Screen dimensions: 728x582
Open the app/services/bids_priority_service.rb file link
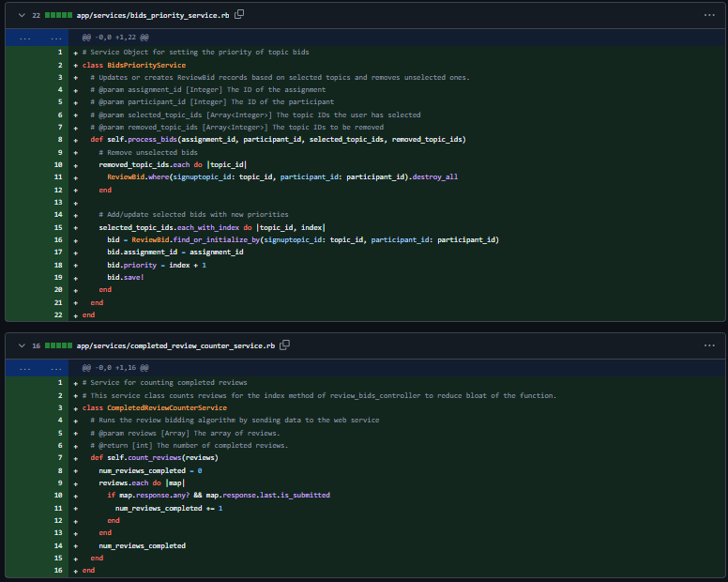(x=154, y=15)
